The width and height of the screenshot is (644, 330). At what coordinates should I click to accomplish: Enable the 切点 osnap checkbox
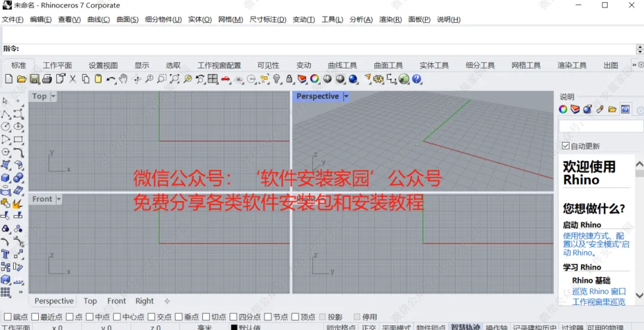[x=206, y=317]
